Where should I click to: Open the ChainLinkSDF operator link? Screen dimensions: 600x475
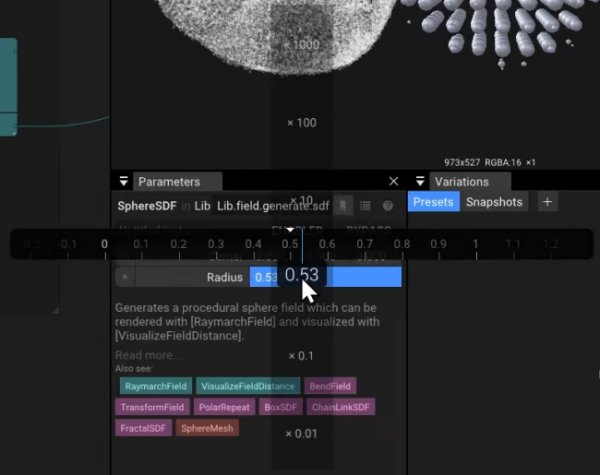coord(341,407)
